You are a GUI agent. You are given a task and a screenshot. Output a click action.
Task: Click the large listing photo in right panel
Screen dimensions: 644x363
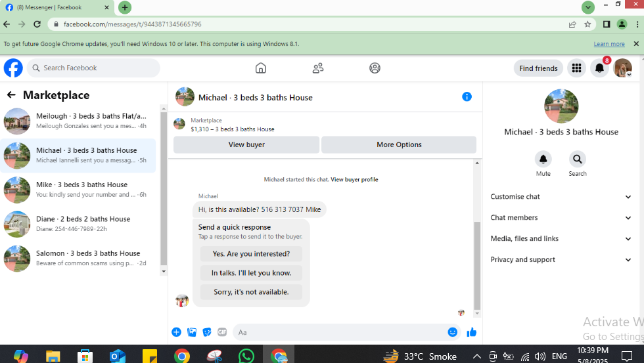561,106
